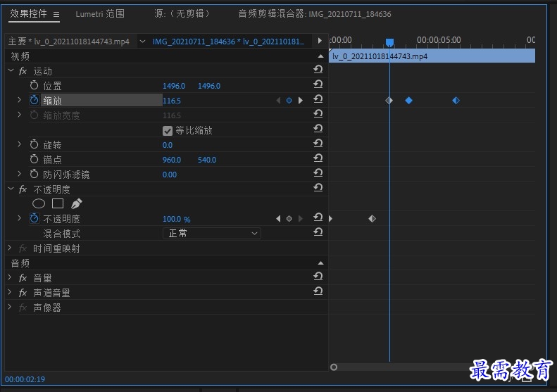The image size is (557, 392).
Task: Reset the 音量 effect
Action: (318, 277)
